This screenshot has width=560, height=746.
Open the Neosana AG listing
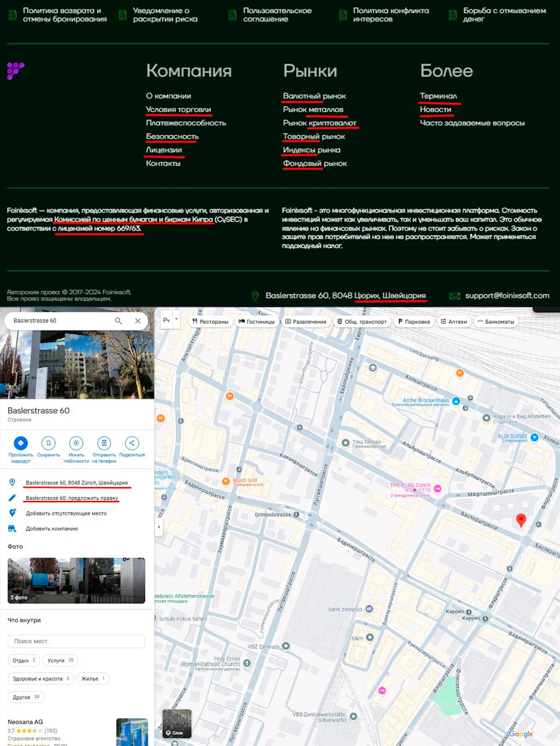[77, 731]
